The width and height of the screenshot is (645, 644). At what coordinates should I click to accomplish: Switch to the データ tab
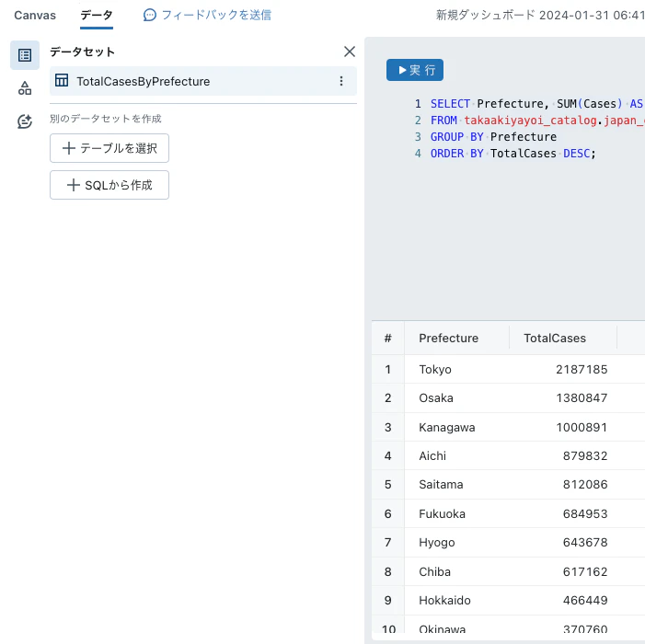pos(97,16)
